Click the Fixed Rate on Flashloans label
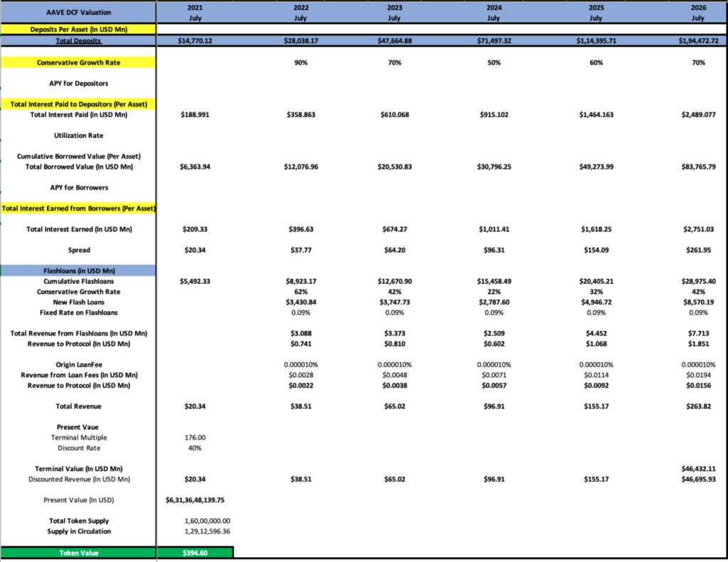The height and width of the screenshot is (562, 728). [78, 312]
